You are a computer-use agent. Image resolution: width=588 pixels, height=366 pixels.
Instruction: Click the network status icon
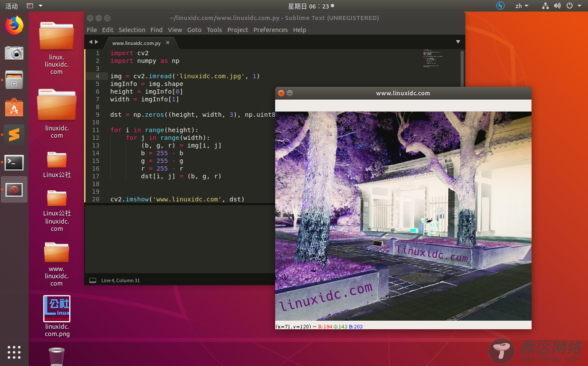point(545,6)
